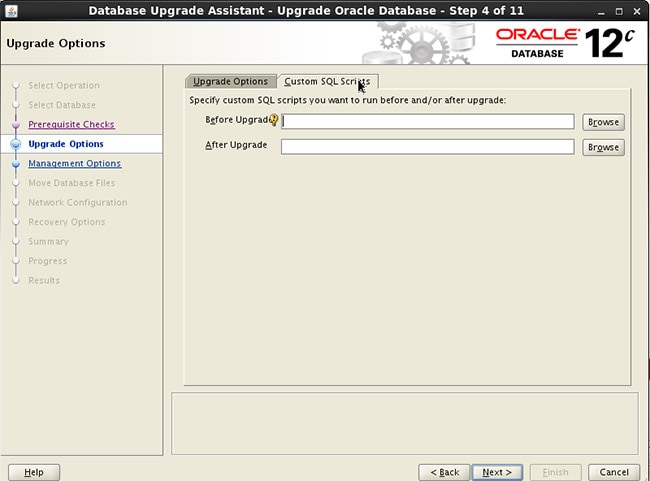
Task: Click the Oracle 12c Database logo
Action: click(x=565, y=43)
